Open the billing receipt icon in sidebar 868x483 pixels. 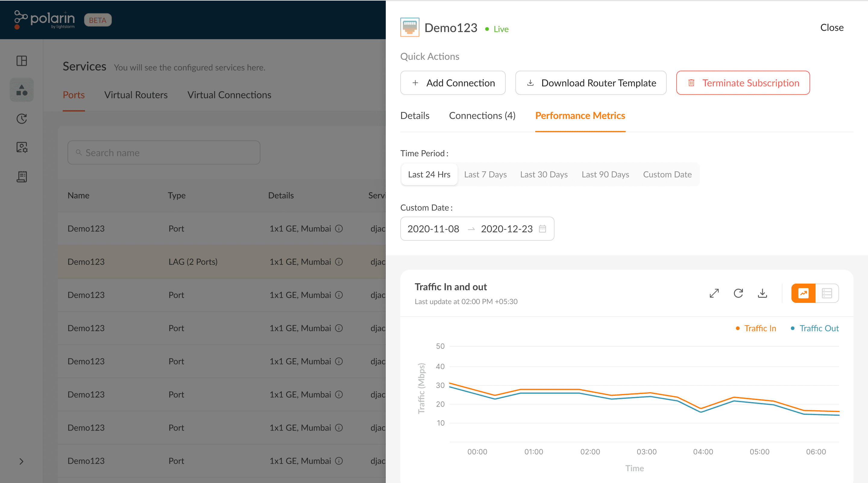coord(22,176)
